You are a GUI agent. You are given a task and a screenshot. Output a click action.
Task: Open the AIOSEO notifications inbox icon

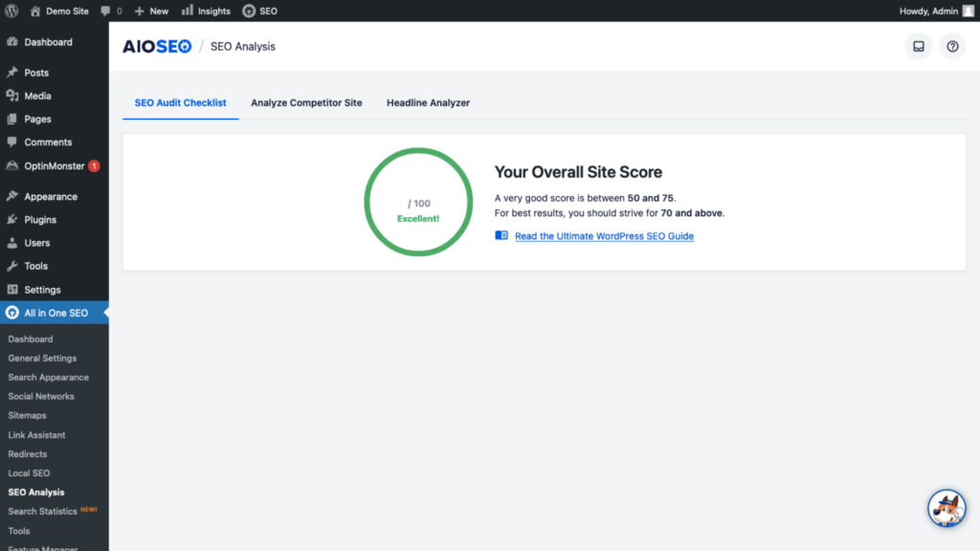point(919,46)
